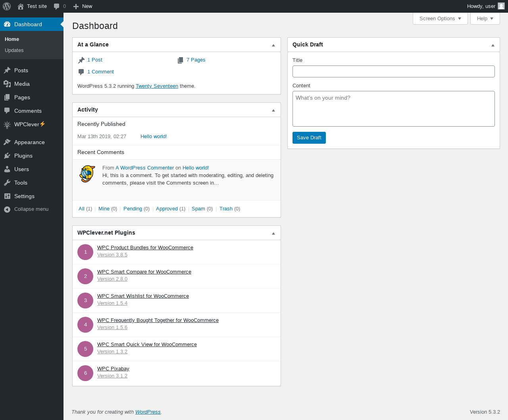The height and width of the screenshot is (420, 508).
Task: Click the bubble icon beside 1 Comment
Action: 81,72
